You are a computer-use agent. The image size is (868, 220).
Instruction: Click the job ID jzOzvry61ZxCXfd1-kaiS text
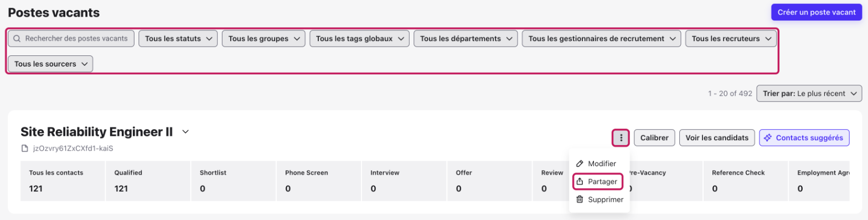pos(73,149)
